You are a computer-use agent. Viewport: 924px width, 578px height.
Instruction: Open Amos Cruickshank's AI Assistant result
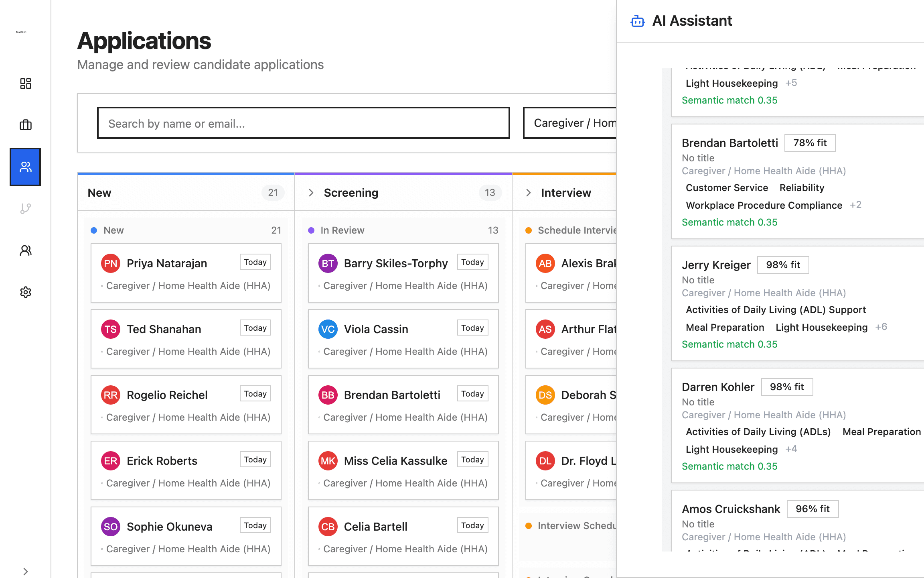click(x=798, y=521)
